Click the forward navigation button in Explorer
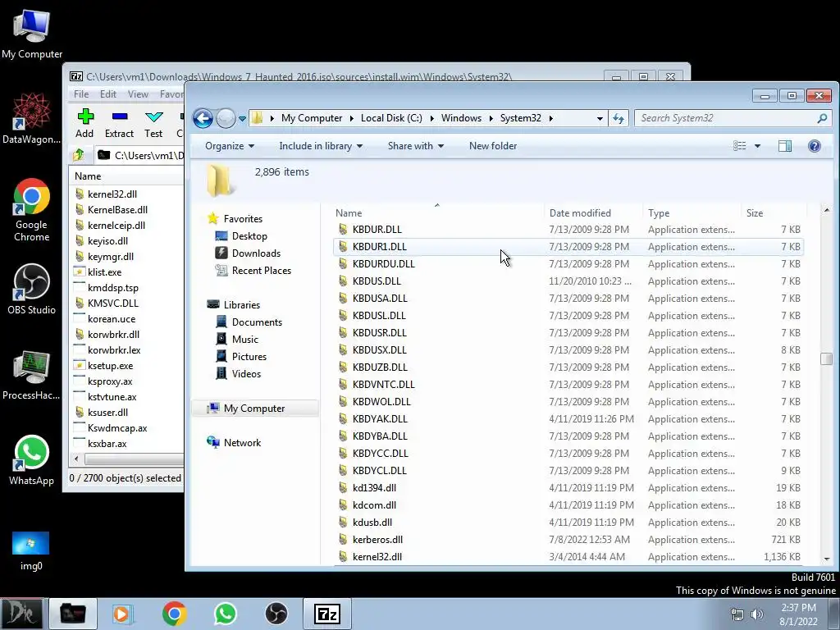 pyautogui.click(x=226, y=118)
